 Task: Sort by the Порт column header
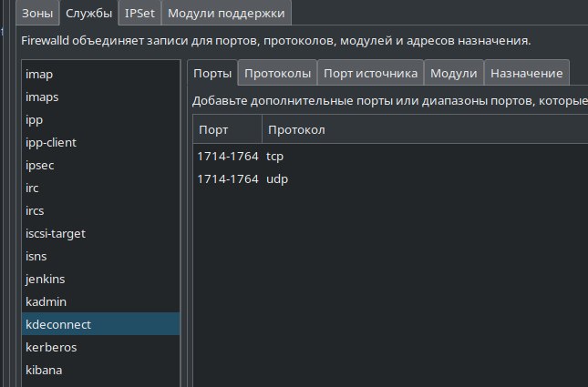(227, 129)
